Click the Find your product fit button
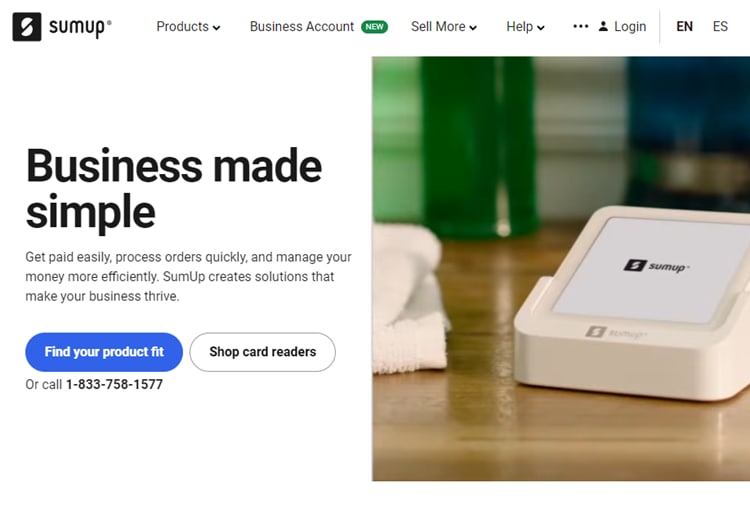The image size is (750, 515). tap(104, 352)
